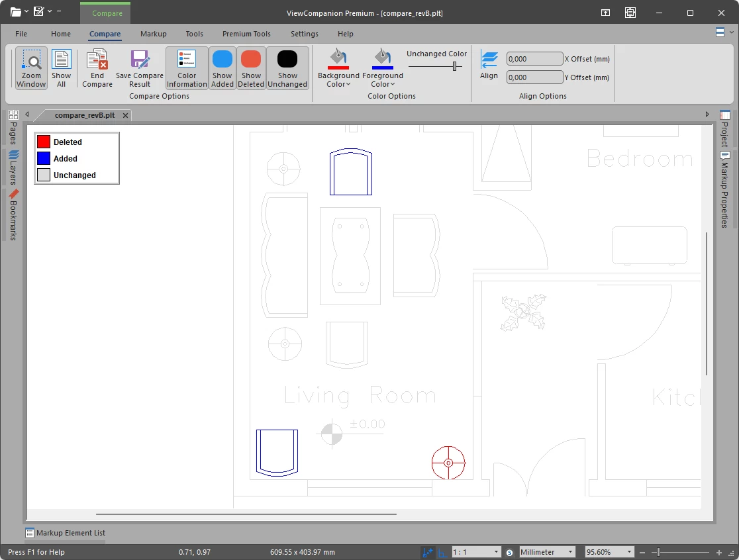Click the vertical scrollbar at right of drawing
Image resolution: width=739 pixels, height=560 pixels.
[707, 304]
